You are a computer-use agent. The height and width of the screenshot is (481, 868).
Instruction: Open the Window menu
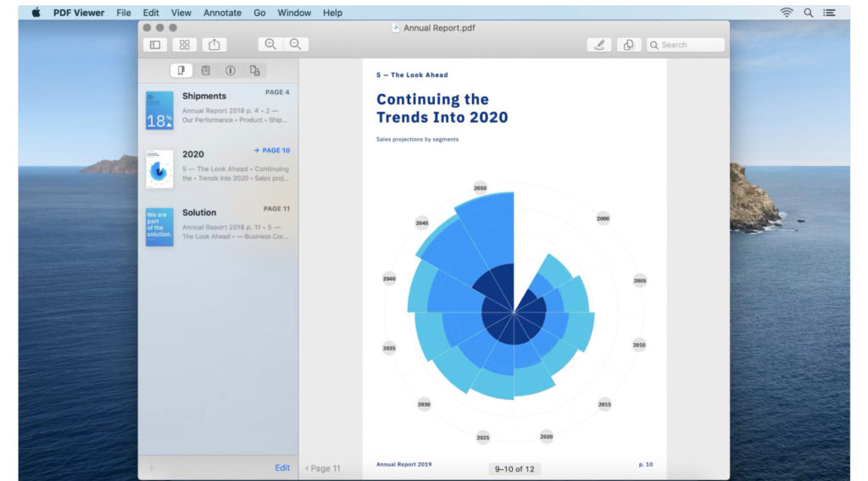coord(294,13)
